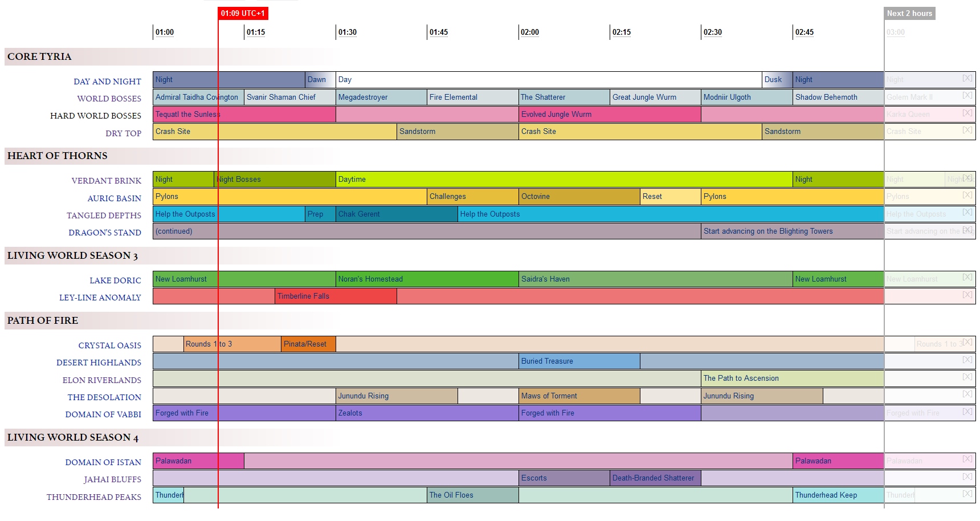Hide the Tangled Depths row with [x]
Screen dimensions: 980x521
[x=967, y=212]
